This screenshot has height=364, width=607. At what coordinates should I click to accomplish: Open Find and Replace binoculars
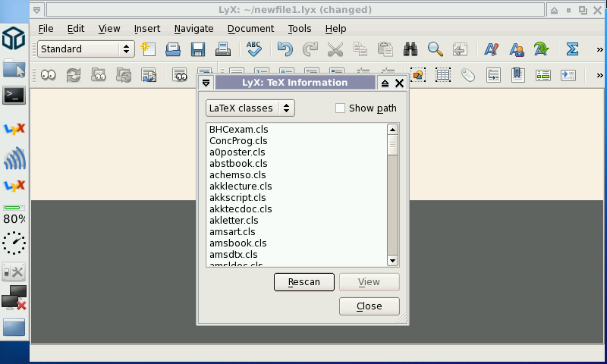click(410, 49)
